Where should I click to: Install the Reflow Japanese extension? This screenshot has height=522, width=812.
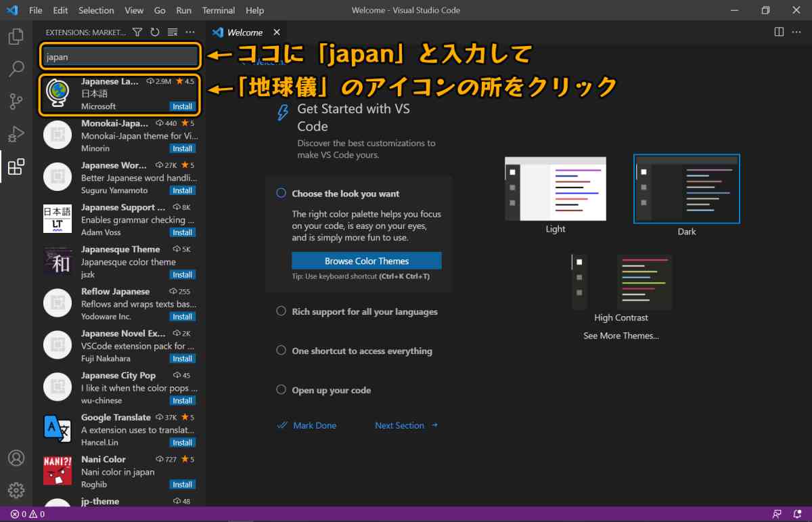[x=183, y=316]
